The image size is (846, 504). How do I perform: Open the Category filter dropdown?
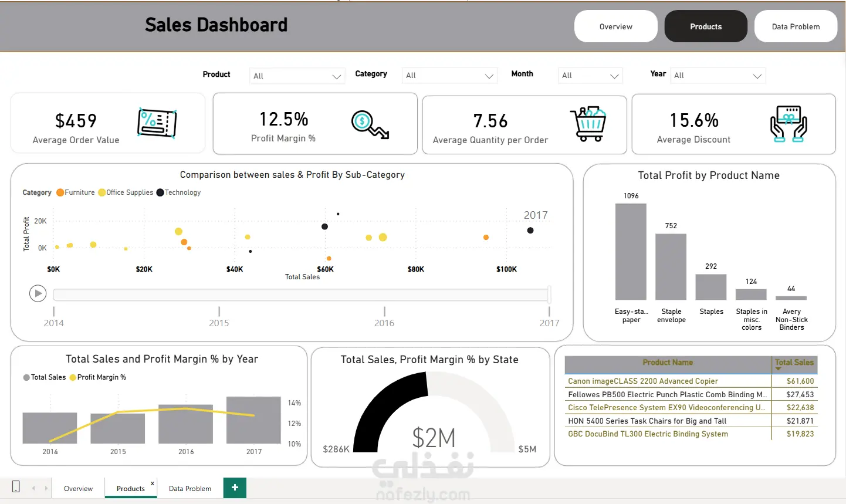click(x=449, y=75)
